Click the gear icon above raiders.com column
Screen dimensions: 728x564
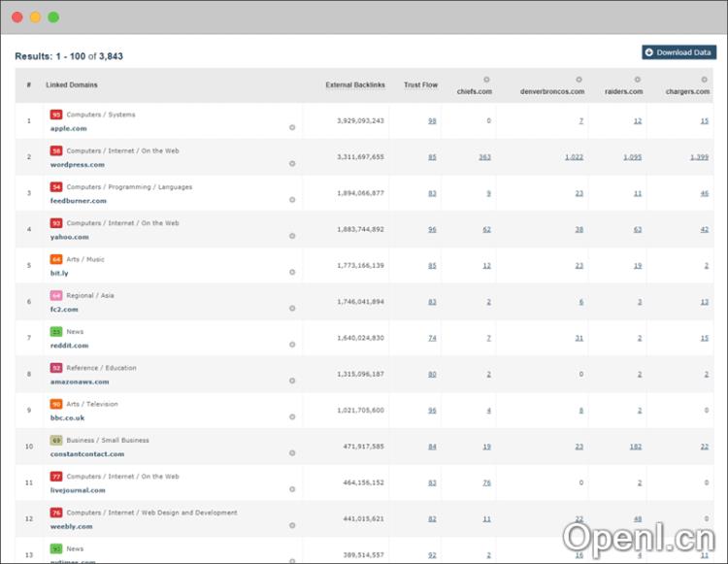(x=638, y=80)
